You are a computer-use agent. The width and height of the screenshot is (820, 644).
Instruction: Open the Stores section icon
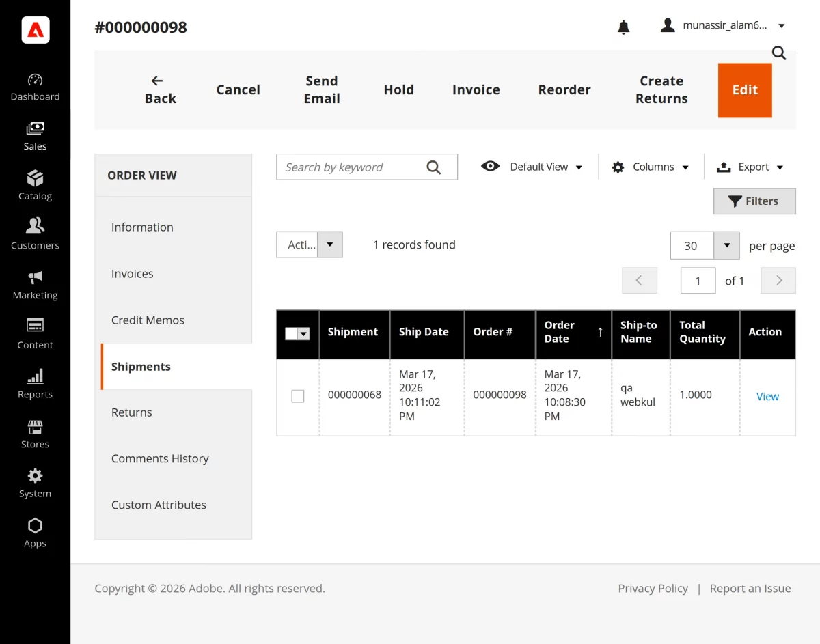click(x=35, y=427)
